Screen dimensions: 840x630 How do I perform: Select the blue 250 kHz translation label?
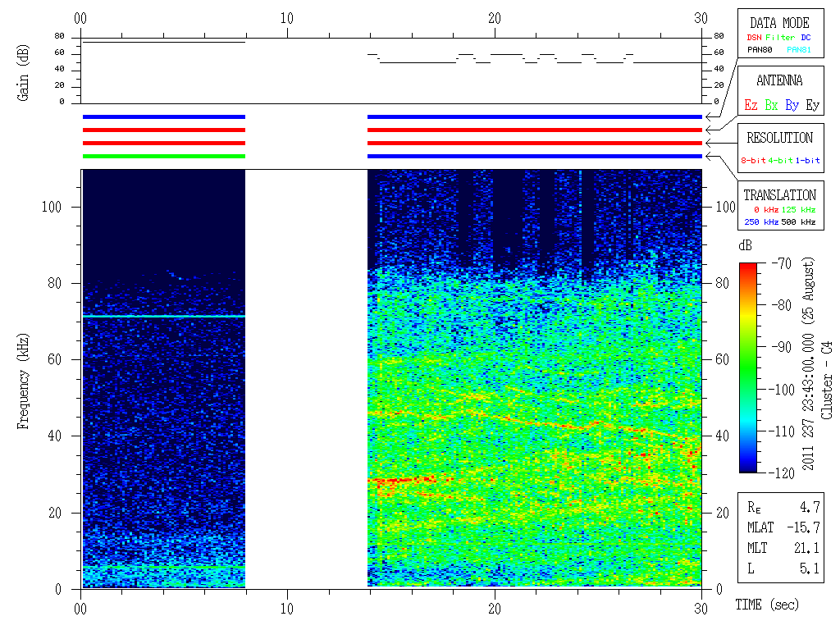pos(761,222)
